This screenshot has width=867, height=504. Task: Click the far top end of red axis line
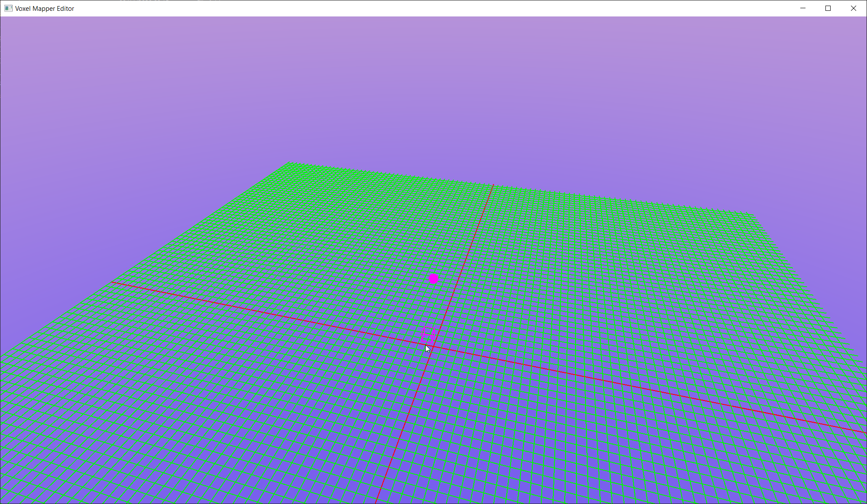coord(493,185)
